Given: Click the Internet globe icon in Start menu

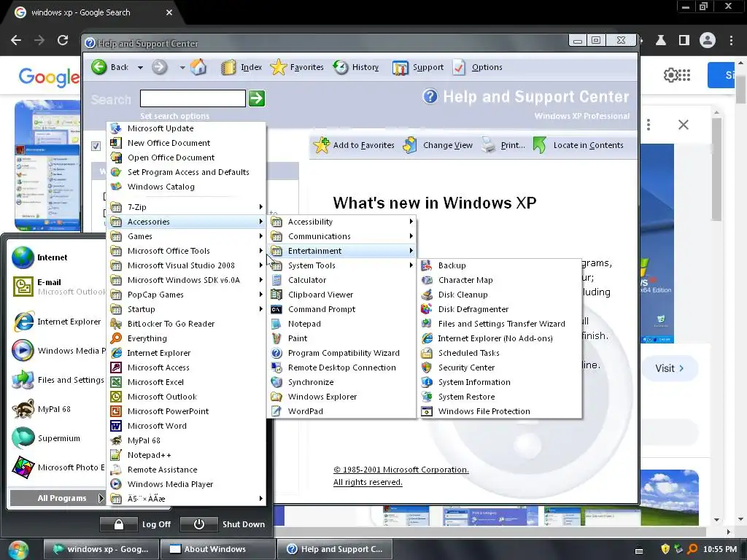Looking at the screenshot, I should (x=23, y=257).
